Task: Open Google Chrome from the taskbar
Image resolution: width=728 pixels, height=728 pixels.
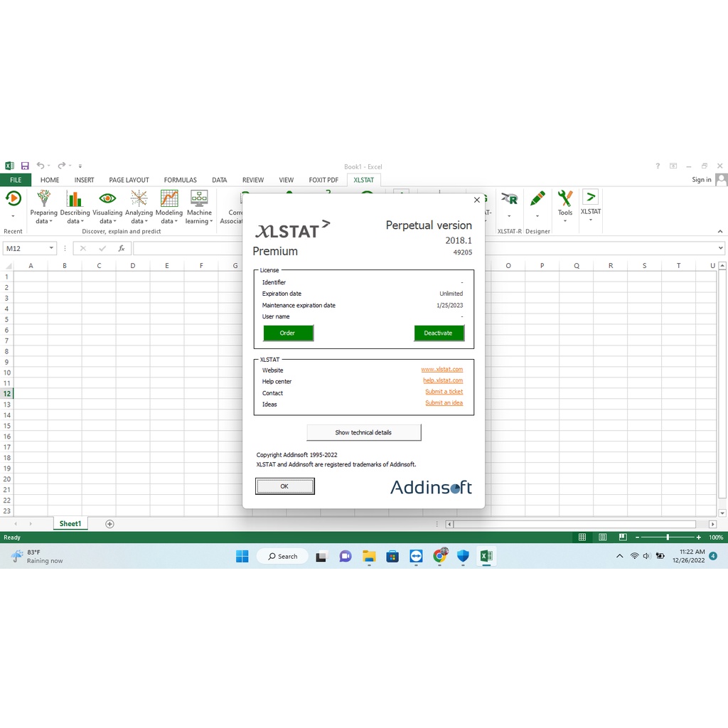Action: click(x=439, y=556)
